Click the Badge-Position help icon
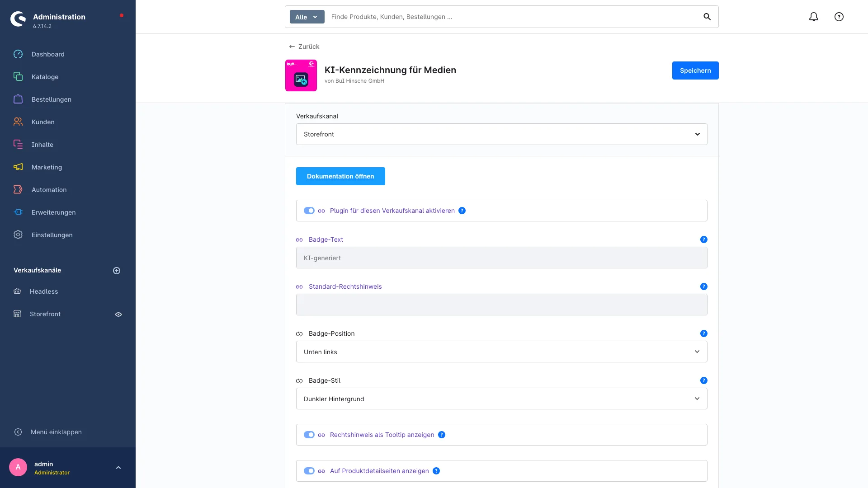868x488 pixels. point(704,333)
